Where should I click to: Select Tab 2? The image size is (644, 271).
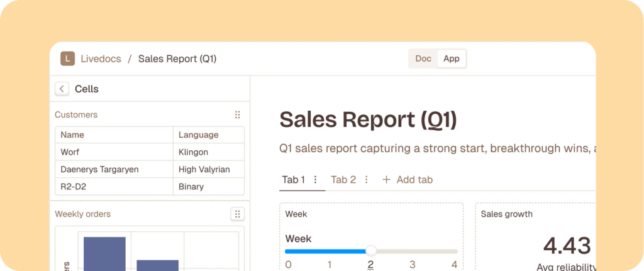click(343, 180)
